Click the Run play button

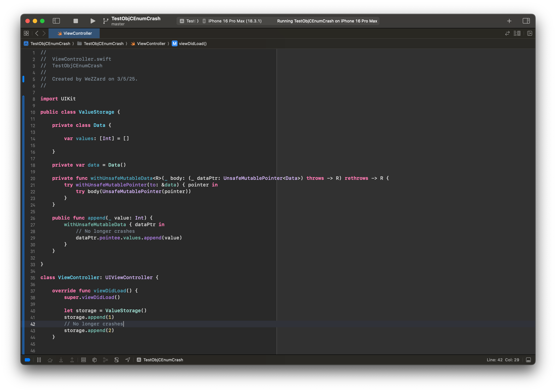click(92, 21)
